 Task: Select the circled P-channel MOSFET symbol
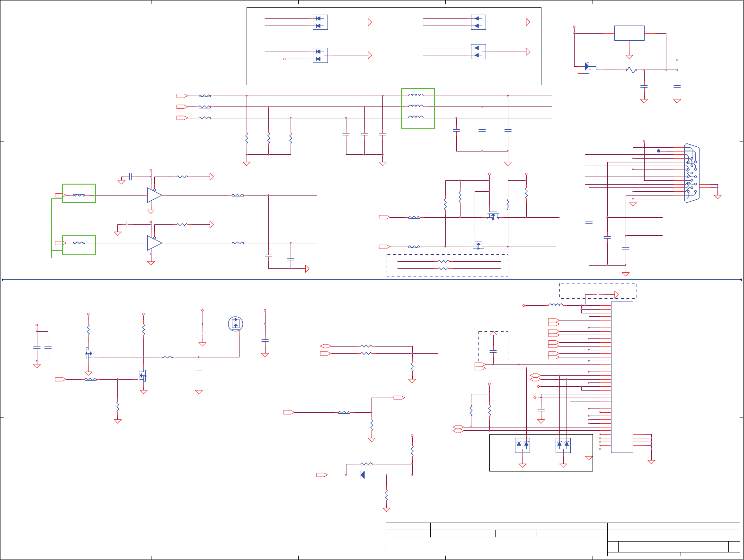[x=235, y=324]
